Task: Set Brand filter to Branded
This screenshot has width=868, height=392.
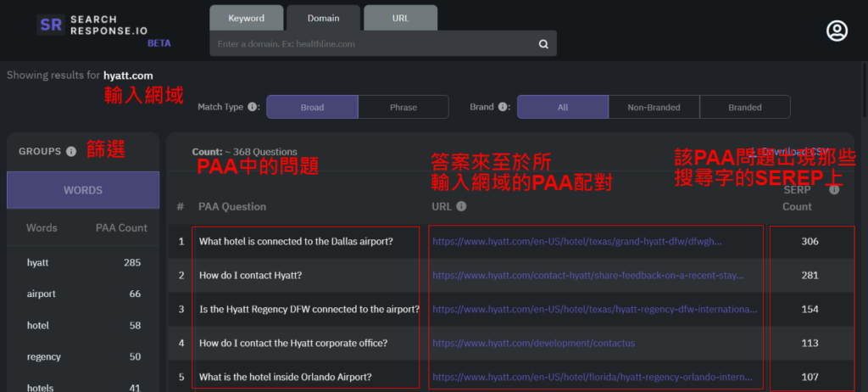Action: pyautogui.click(x=745, y=107)
